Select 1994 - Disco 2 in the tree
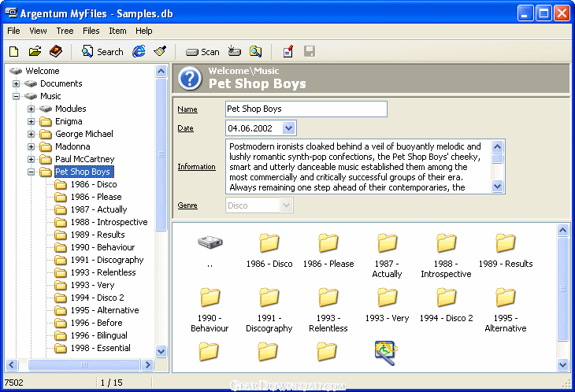The height and width of the screenshot is (392, 575). (x=98, y=298)
